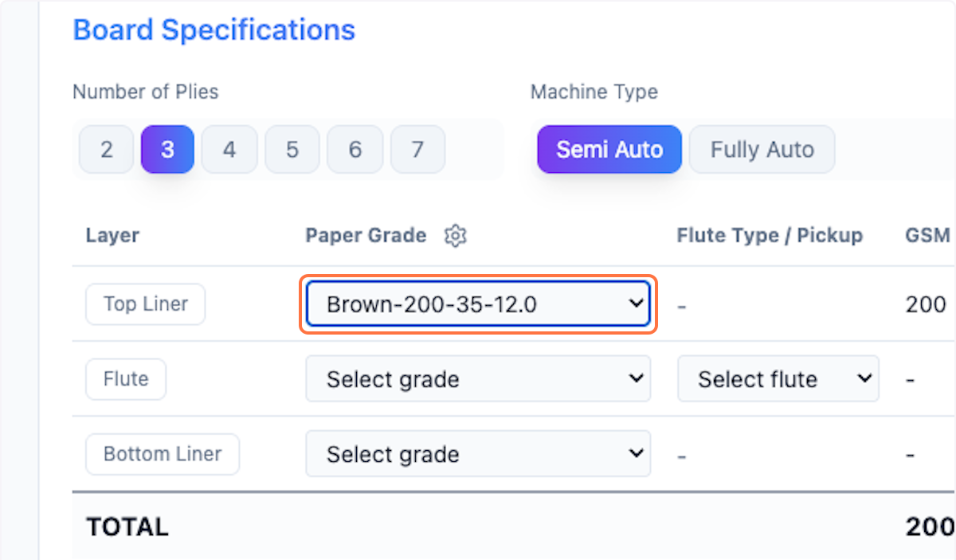Open Paper Grade settings gear icon
The image size is (956, 560).
pos(456,236)
